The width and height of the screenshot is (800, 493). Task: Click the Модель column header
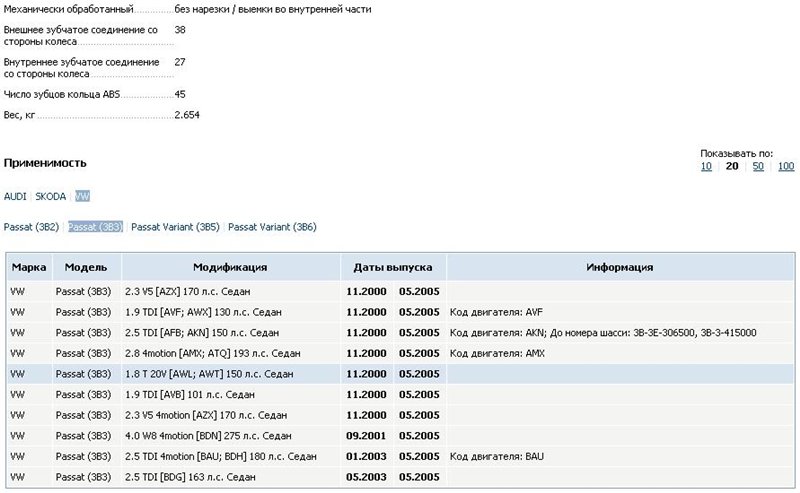click(86, 267)
